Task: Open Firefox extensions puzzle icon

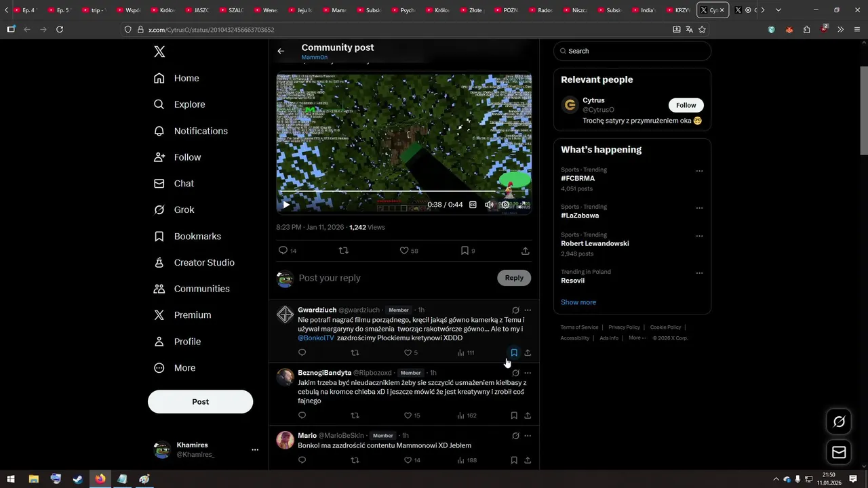Action: coord(806,30)
